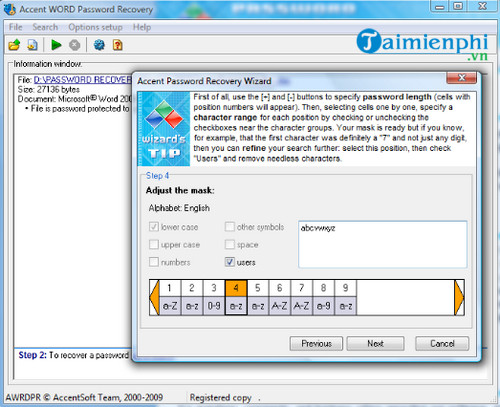Image resolution: width=500 pixels, height=407 pixels.
Task: Open help via question mark icon
Action: click(x=117, y=45)
